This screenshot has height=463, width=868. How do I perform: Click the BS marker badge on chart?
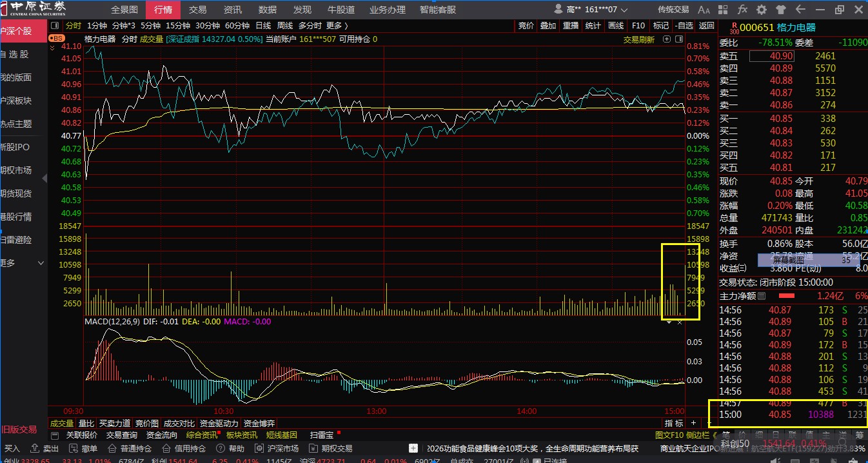pyautogui.click(x=57, y=39)
